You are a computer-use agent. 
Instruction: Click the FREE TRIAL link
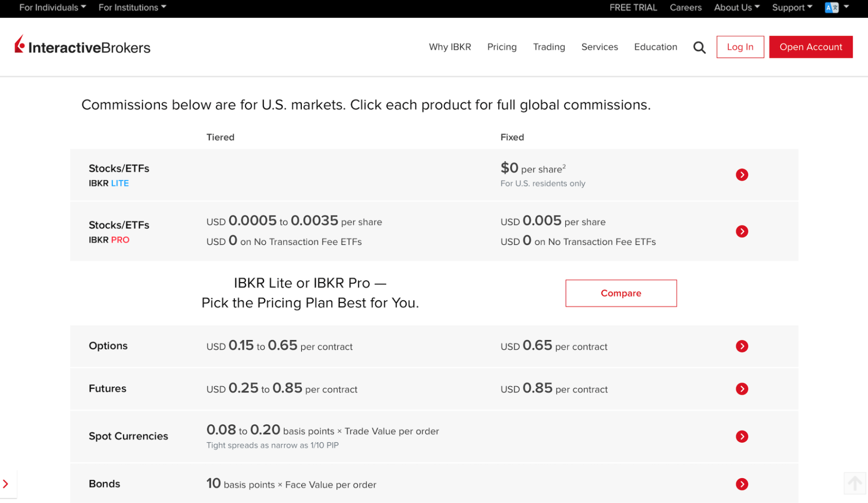tap(633, 7)
